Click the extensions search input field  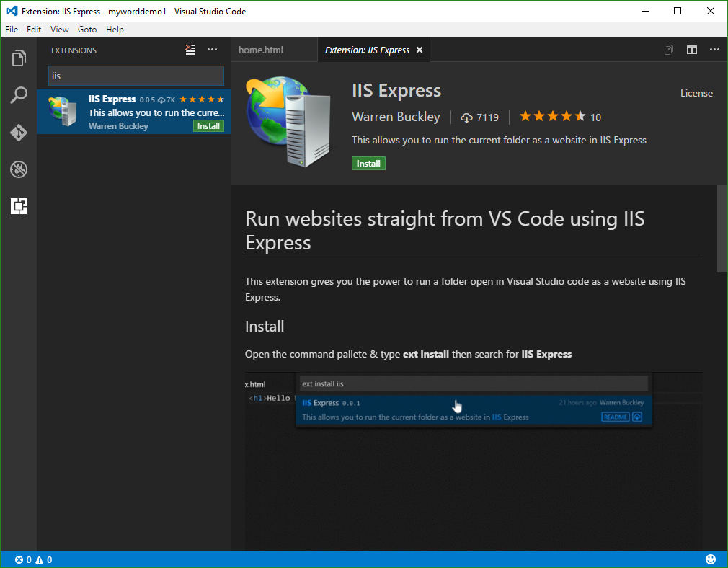pyautogui.click(x=136, y=75)
